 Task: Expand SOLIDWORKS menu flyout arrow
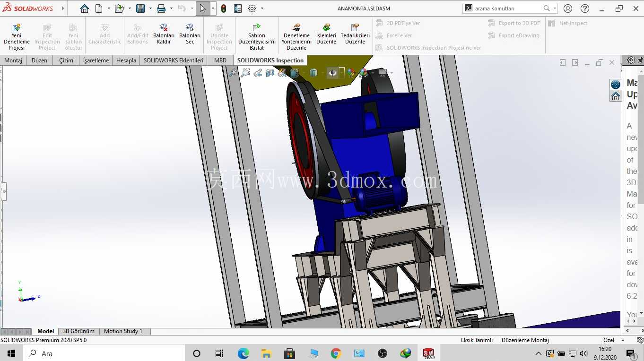63,9
